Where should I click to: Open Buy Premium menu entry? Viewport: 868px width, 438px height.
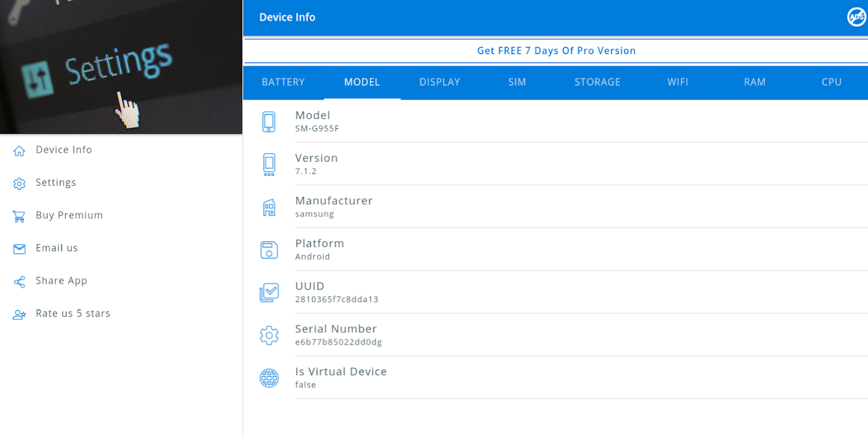(69, 215)
